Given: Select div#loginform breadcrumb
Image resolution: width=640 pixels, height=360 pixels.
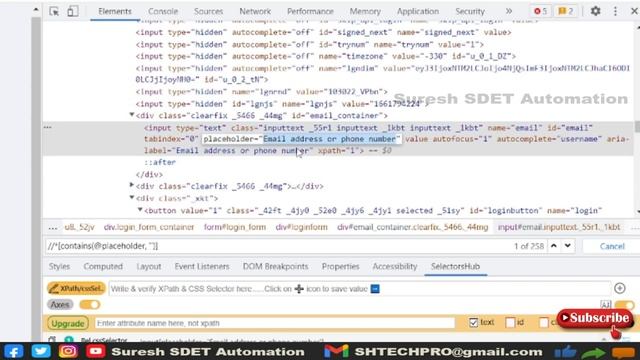Looking at the screenshot, I should (x=301, y=227).
